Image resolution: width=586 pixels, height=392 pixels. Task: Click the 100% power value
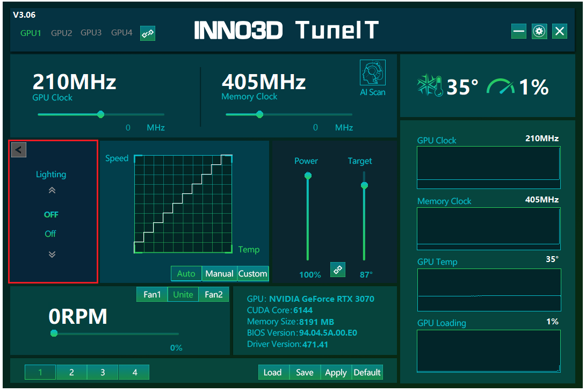310,274
